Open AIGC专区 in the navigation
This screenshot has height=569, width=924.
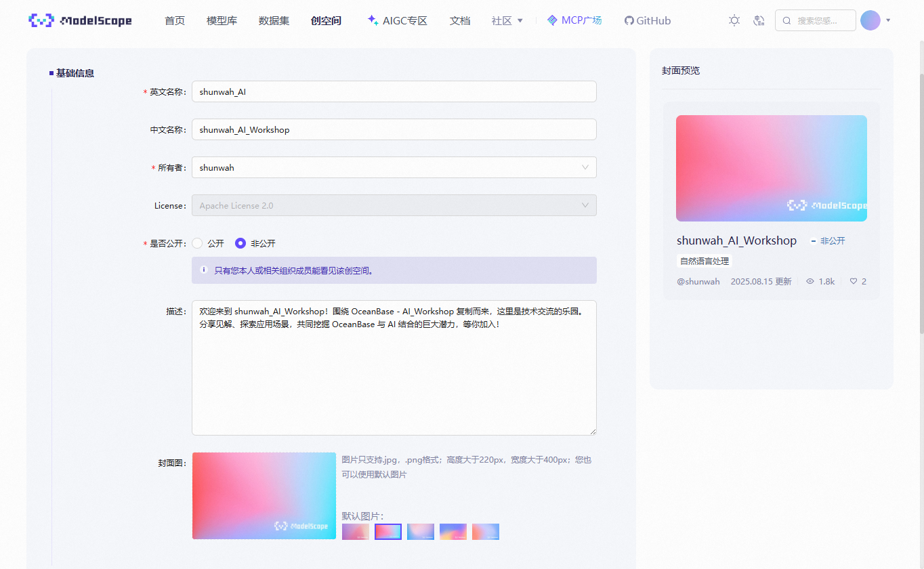[x=405, y=20]
